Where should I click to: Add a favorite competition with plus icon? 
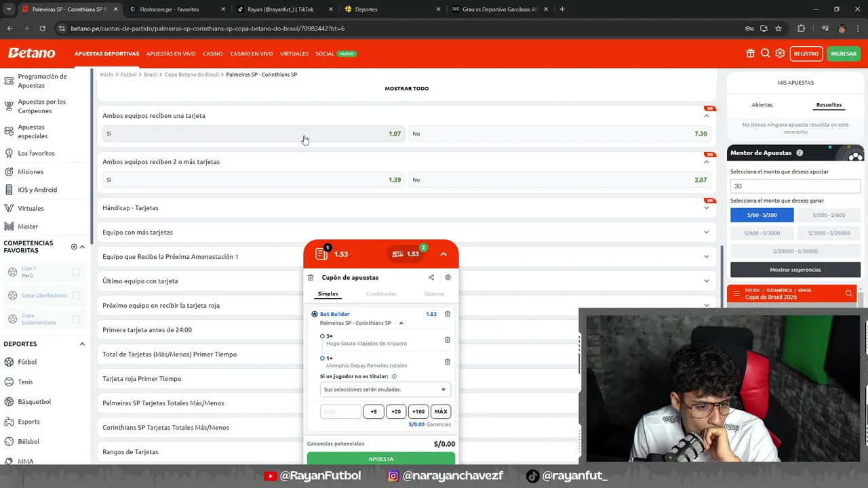click(x=74, y=247)
